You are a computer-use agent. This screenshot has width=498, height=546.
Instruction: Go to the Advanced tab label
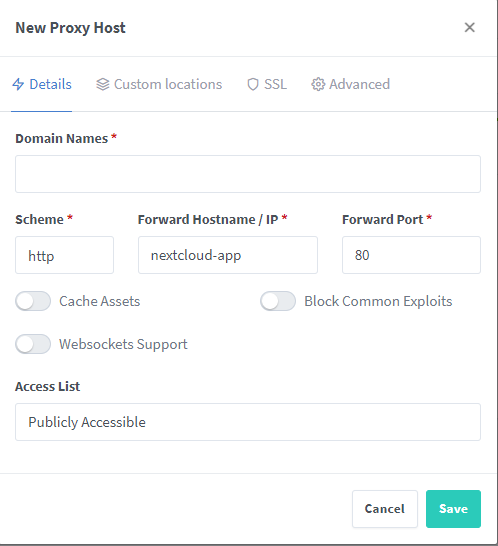coord(359,84)
